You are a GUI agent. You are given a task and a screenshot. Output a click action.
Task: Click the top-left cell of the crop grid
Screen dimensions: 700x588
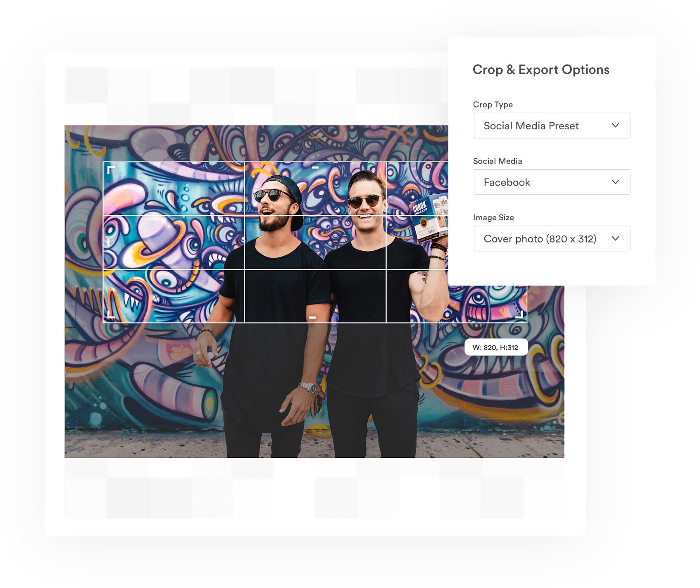174,188
